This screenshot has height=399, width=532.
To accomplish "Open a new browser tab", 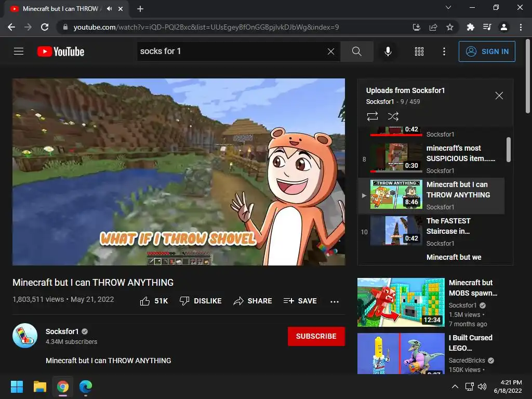I will pos(140,9).
